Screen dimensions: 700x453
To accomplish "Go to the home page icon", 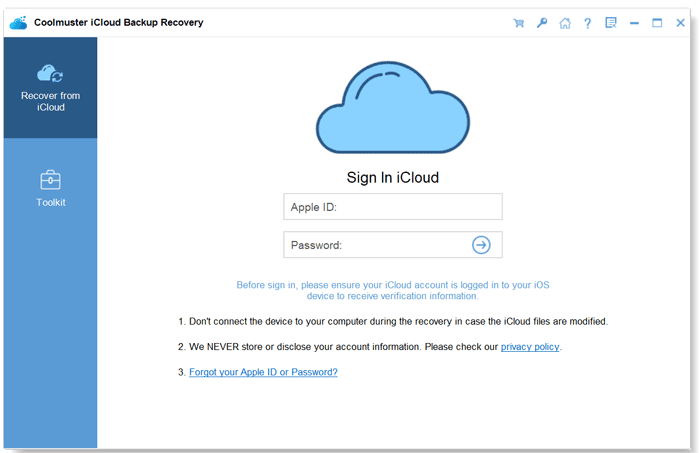I will pos(565,23).
